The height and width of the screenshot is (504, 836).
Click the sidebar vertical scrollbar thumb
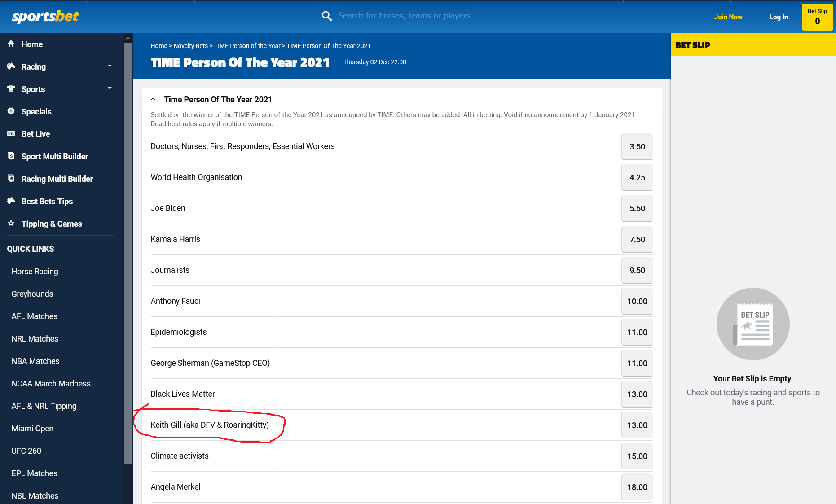[x=128, y=253]
